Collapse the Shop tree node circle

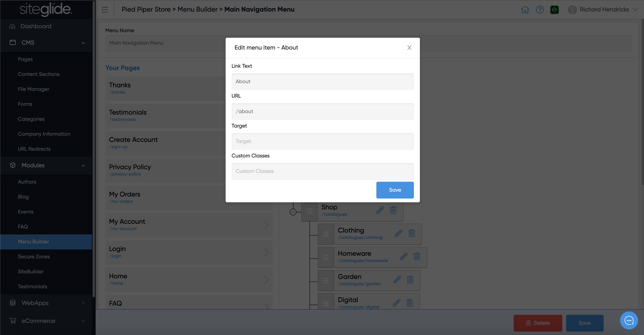(x=293, y=212)
